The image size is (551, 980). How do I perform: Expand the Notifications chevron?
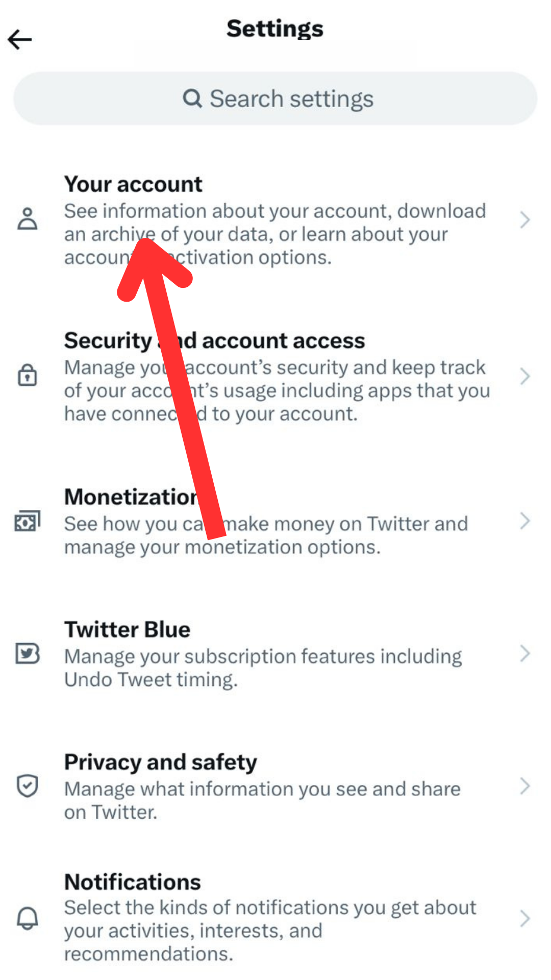pos(525,918)
